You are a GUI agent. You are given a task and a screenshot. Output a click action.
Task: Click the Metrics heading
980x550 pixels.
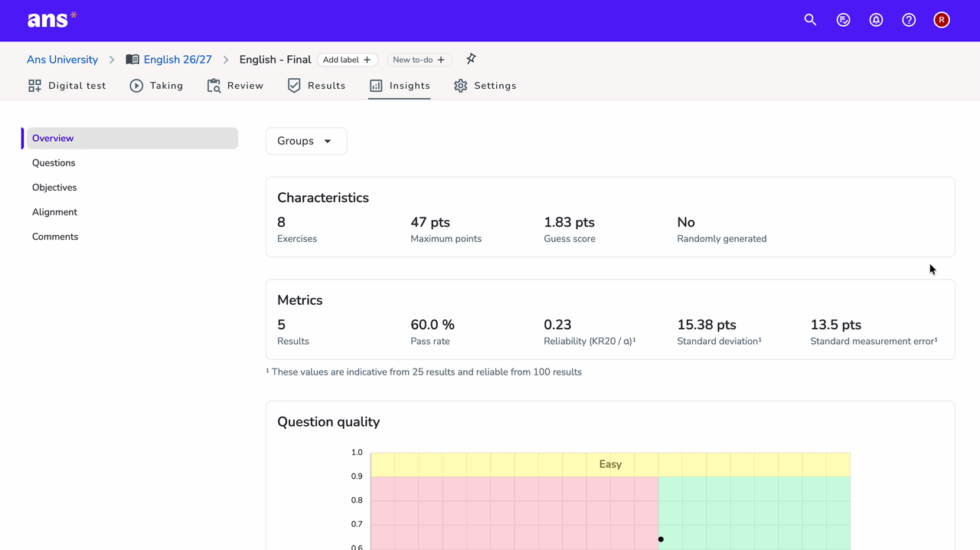pyautogui.click(x=300, y=300)
